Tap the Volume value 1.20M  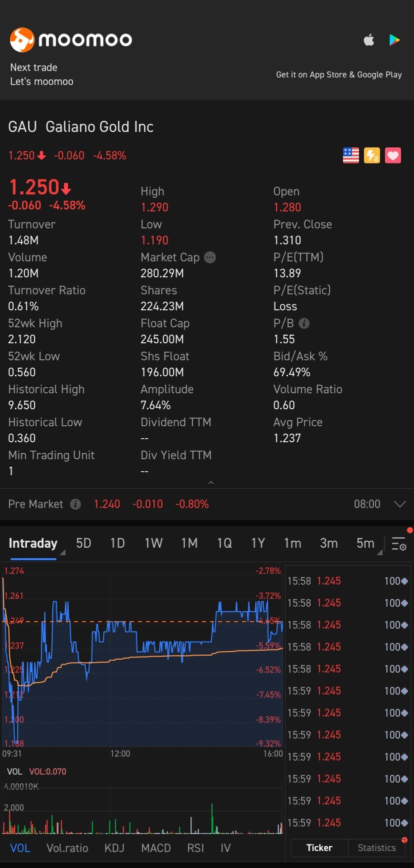pos(23,273)
